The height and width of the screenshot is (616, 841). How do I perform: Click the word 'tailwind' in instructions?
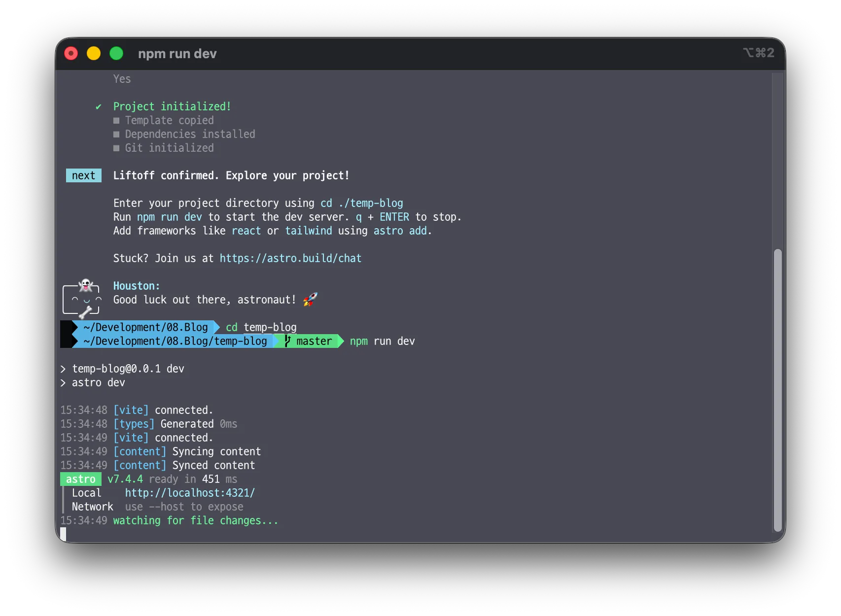tap(309, 231)
